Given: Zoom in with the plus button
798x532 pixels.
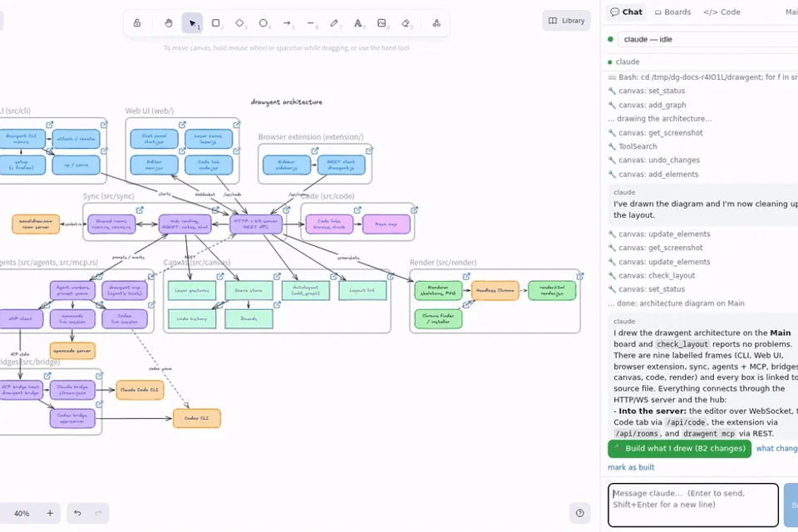Looking at the screenshot, I should tap(50, 513).
